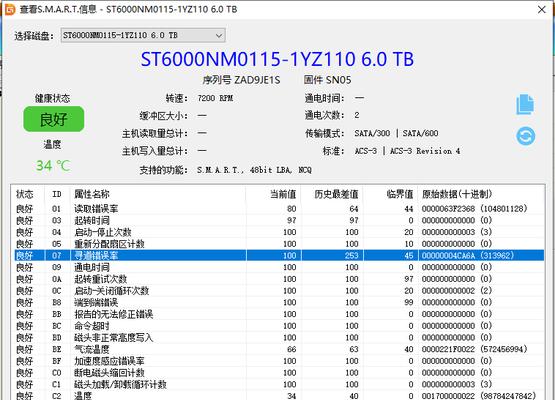555x400 pixels.
Task: Select the 起转重试次数 row
Action: [279, 279]
